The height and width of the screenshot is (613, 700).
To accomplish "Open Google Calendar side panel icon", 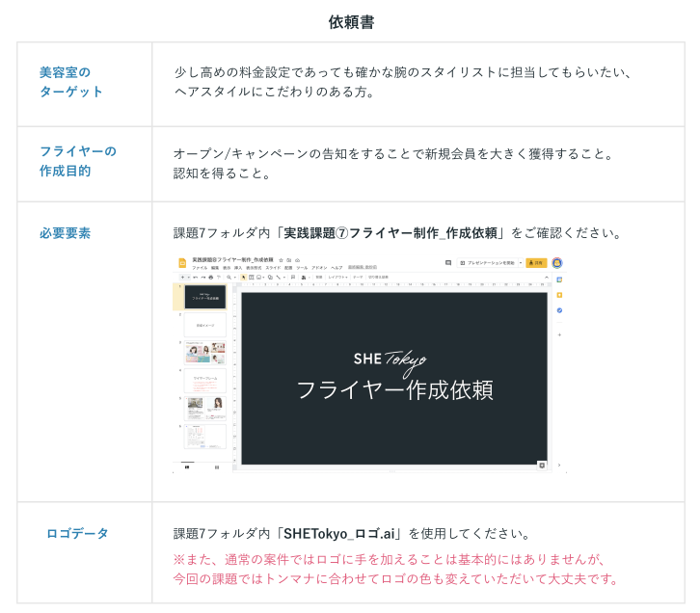I will 559,280.
